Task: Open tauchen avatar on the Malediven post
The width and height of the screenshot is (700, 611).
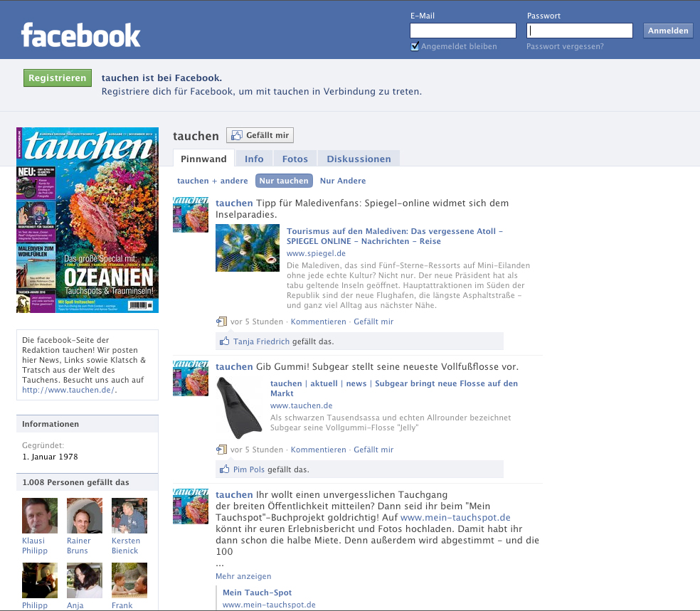Action: coord(191,215)
